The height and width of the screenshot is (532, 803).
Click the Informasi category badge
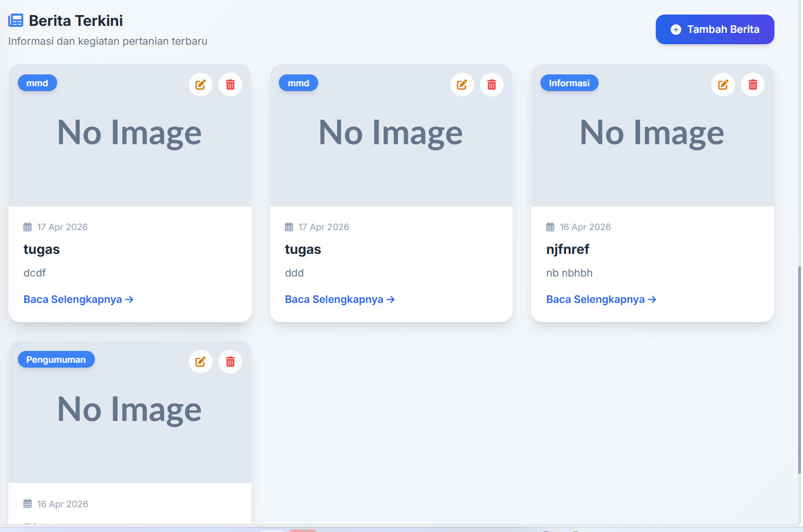click(x=569, y=83)
